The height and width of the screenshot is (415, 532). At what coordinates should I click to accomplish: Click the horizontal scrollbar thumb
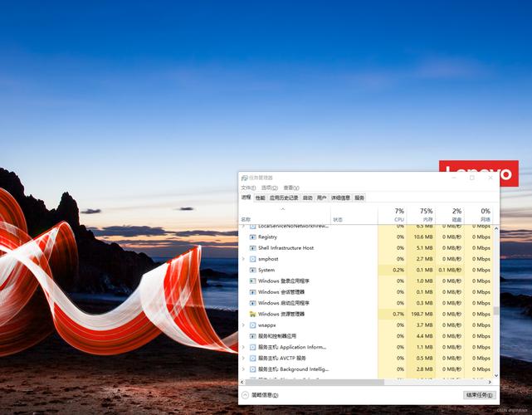tap(315, 382)
